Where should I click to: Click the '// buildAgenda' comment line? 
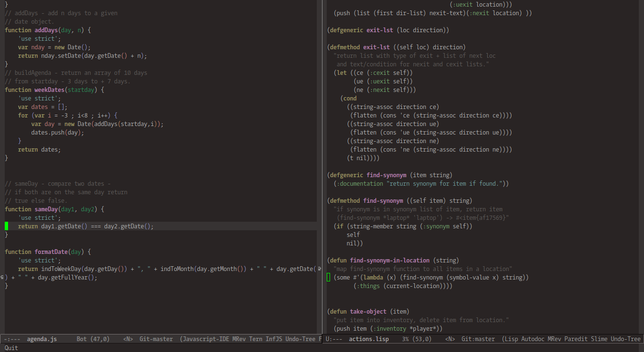(x=76, y=73)
